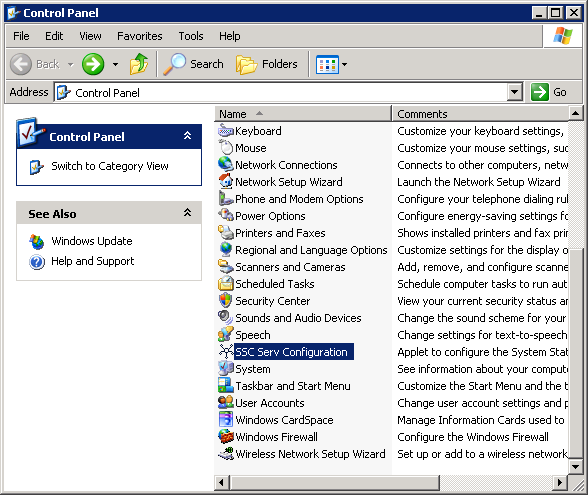This screenshot has height=495, width=588.
Task: Collapse the Control Panel task pane section
Action: [x=188, y=136]
